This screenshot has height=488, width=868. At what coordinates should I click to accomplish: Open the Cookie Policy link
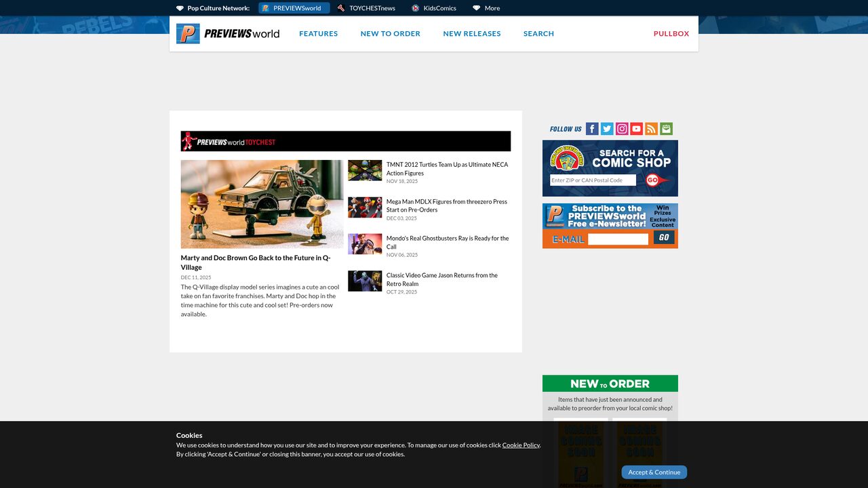pos(521,445)
